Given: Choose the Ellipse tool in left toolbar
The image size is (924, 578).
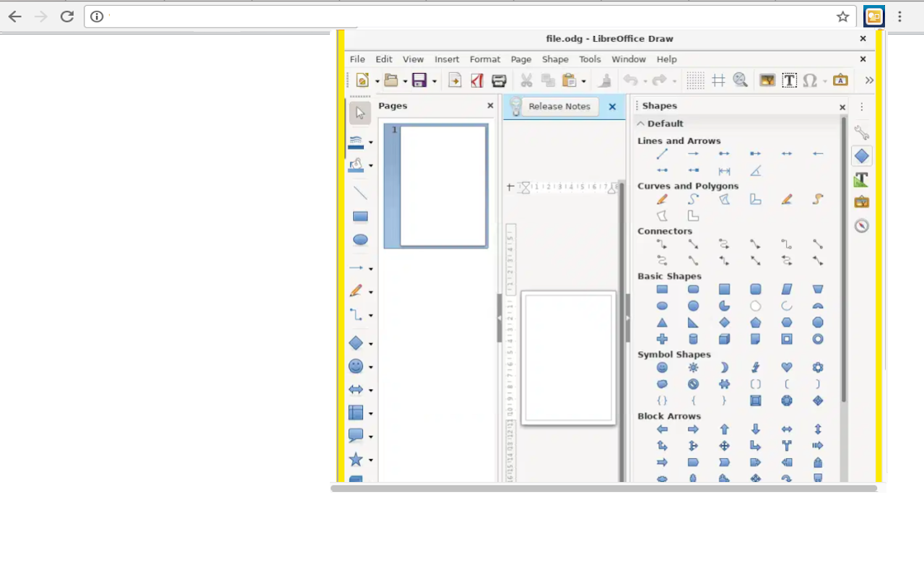Looking at the screenshot, I should pos(360,240).
